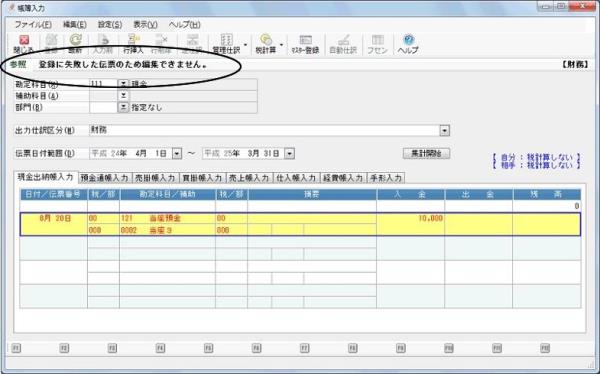Switch to the 経費帳入力 tab

[x=343, y=178]
